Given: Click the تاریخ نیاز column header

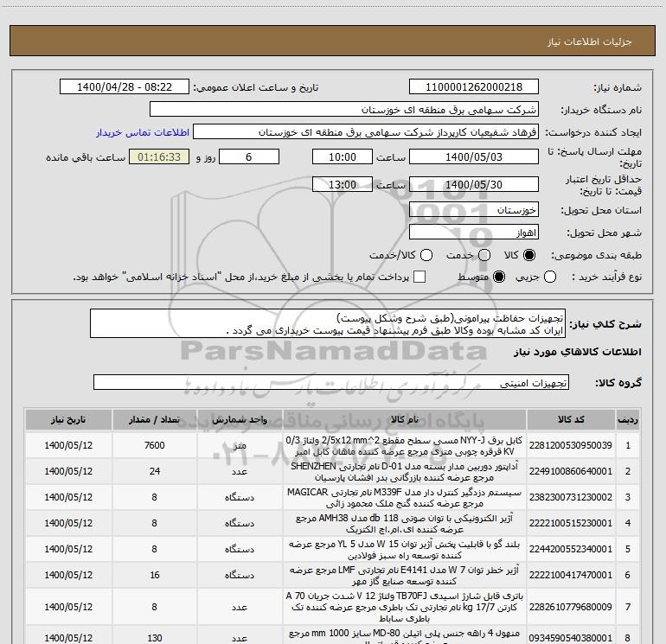Looking at the screenshot, I should [x=68, y=419].
